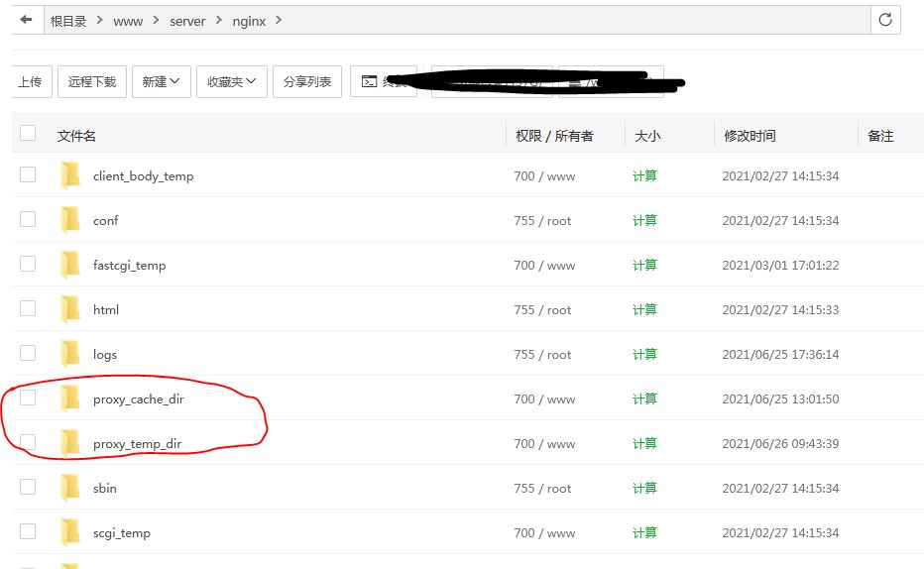The height and width of the screenshot is (569, 924).
Task: Click the terminal icon button
Action: (x=370, y=81)
